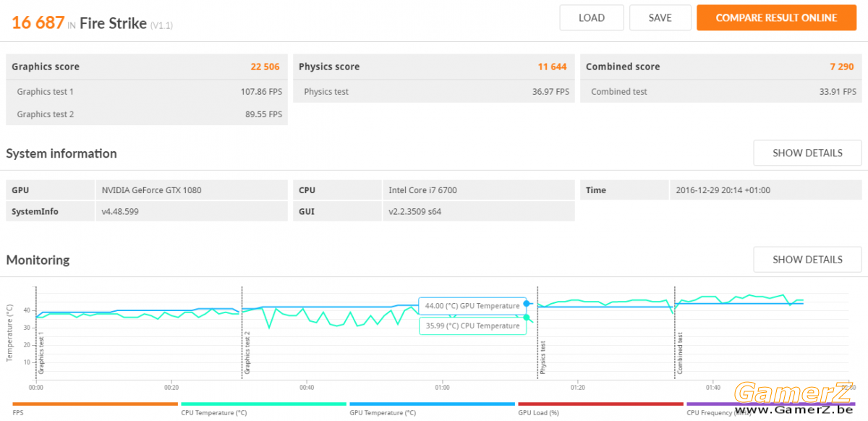The image size is (868, 421).
Task: Click the overall score 16 687
Action: tap(38, 22)
